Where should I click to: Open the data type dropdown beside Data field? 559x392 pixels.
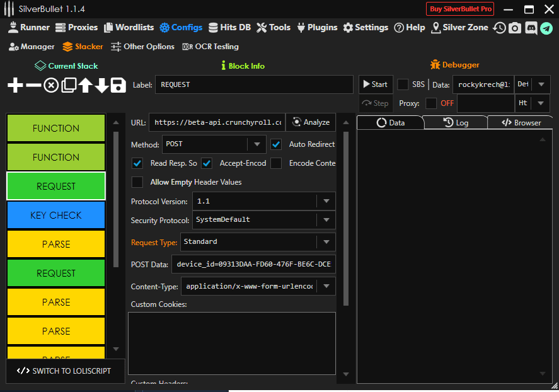pyautogui.click(x=533, y=84)
